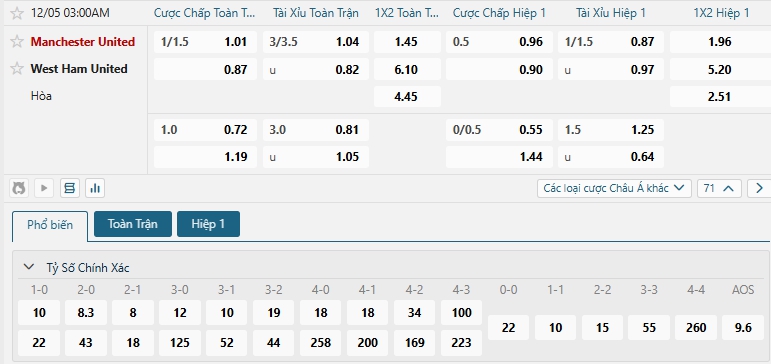
Task: Switch to the Phổ biến tab
Action: 50,225
